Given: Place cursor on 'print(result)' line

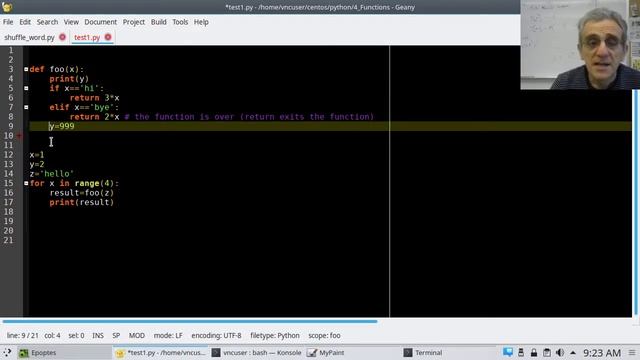Looking at the screenshot, I should pos(82,202).
